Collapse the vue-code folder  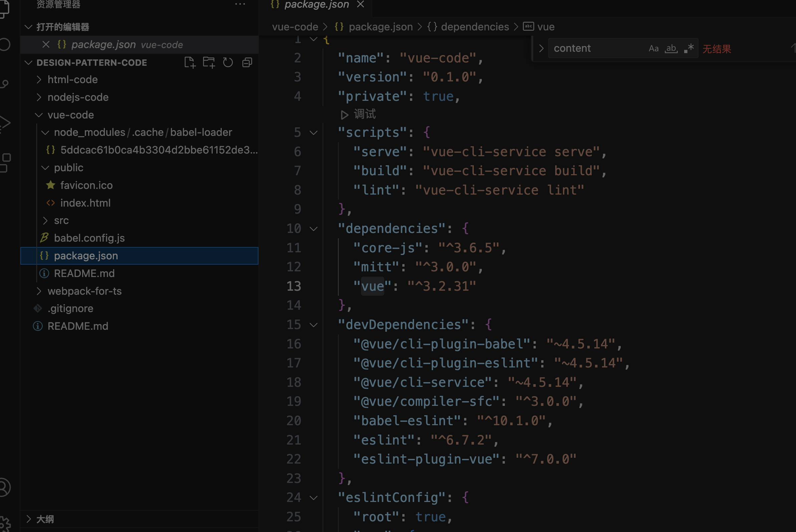pos(39,115)
